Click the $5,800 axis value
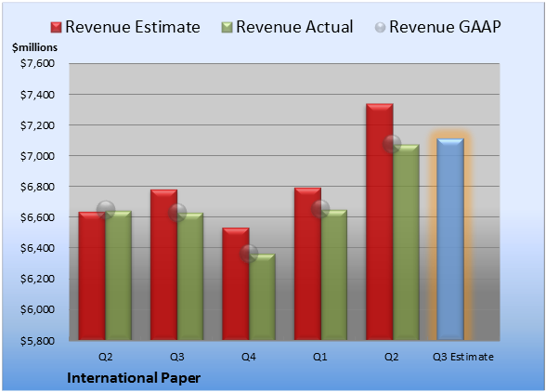The image size is (546, 392). click(x=37, y=340)
